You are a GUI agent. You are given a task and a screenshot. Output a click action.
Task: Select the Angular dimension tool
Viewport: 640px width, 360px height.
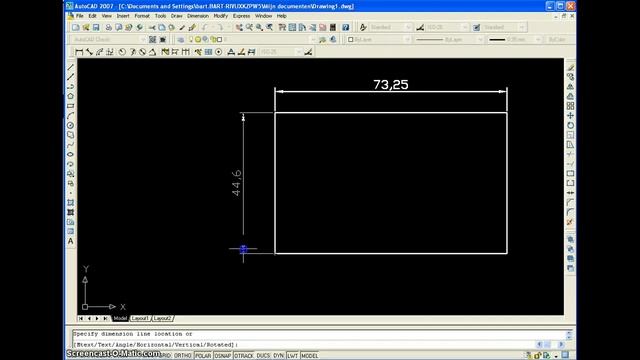point(153,52)
